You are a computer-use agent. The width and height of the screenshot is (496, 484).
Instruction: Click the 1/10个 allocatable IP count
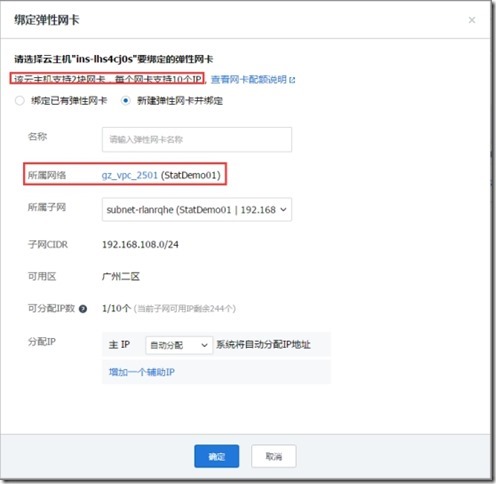[116, 308]
